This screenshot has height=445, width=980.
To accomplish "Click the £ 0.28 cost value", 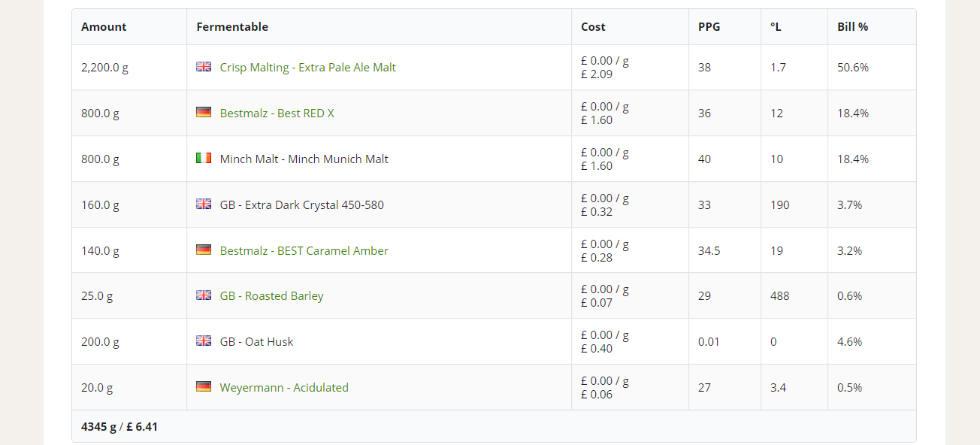I will pyautogui.click(x=597, y=257).
